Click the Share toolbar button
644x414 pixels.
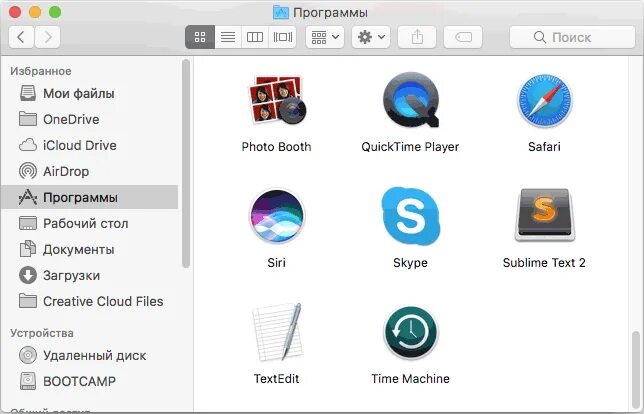(417, 37)
